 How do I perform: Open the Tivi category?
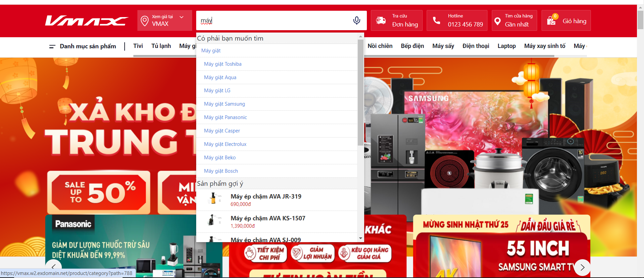138,46
